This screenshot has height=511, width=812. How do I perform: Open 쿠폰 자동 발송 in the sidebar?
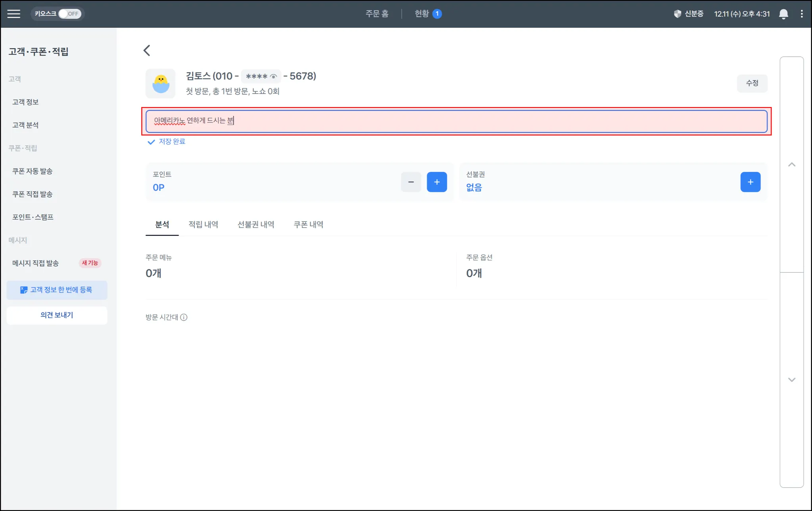pos(32,171)
